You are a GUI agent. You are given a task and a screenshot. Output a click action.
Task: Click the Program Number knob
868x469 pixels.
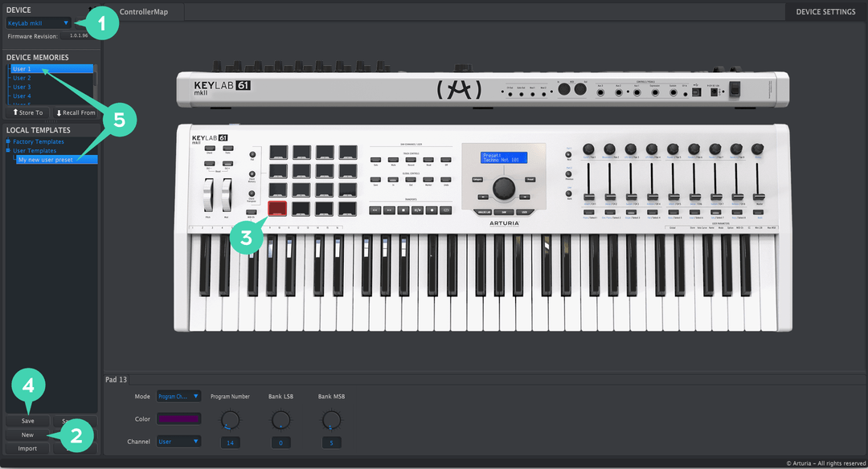coord(230,420)
